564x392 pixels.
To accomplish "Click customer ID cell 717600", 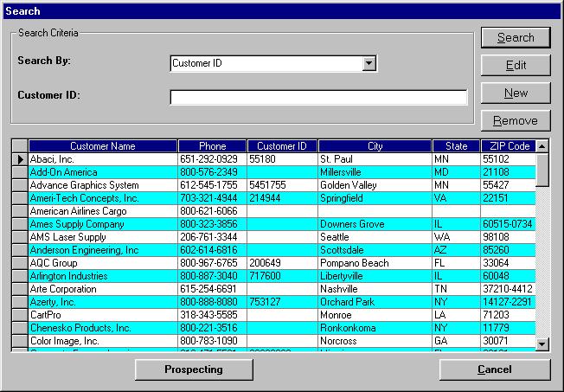I will (282, 276).
